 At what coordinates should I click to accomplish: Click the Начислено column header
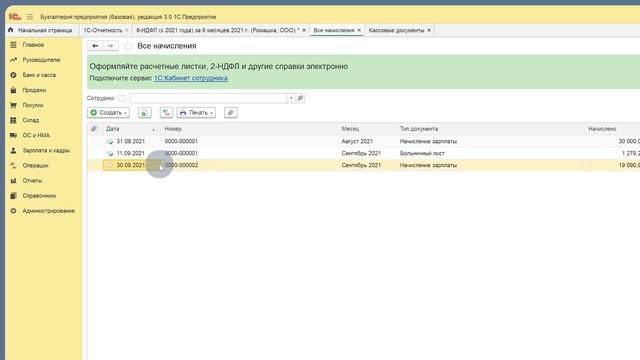tap(602, 129)
